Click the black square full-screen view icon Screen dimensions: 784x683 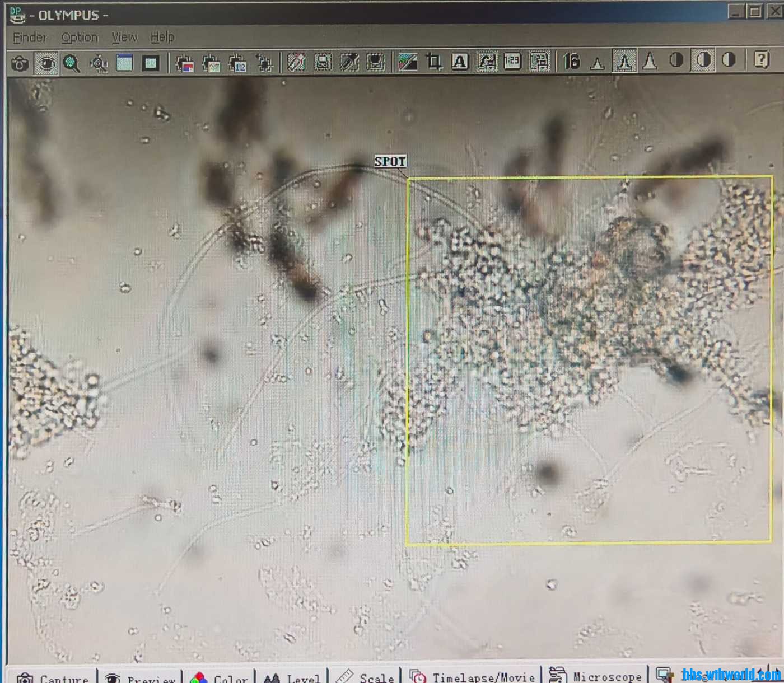(x=151, y=63)
